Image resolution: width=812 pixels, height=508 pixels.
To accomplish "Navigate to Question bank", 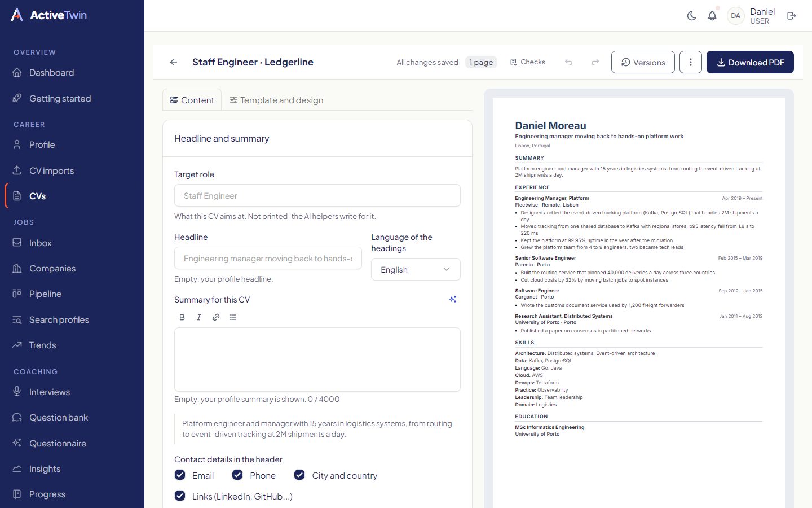I will point(72,417).
